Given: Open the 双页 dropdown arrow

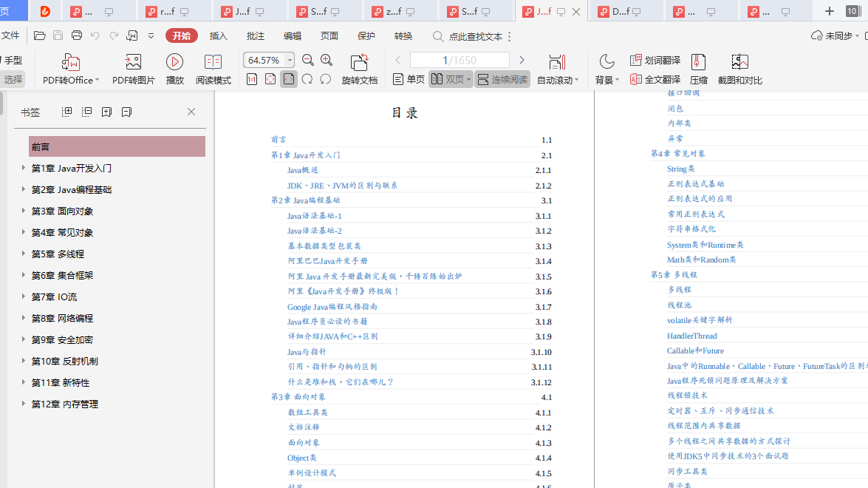Looking at the screenshot, I should tap(468, 80).
